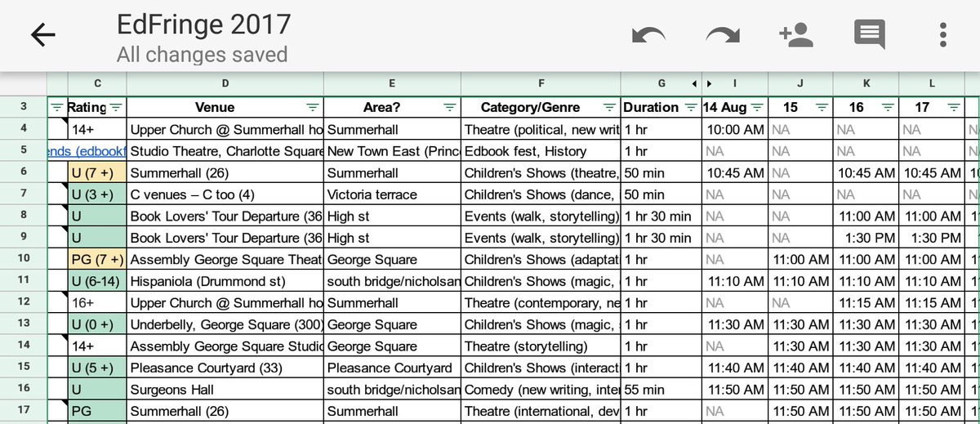Click the yellow PG (7 +) rating cell

click(x=97, y=259)
